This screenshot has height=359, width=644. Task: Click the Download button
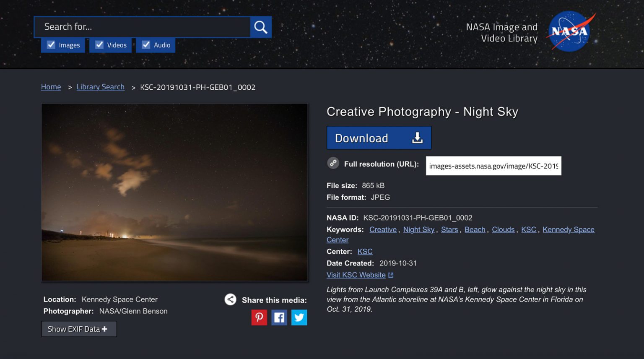(x=368, y=138)
